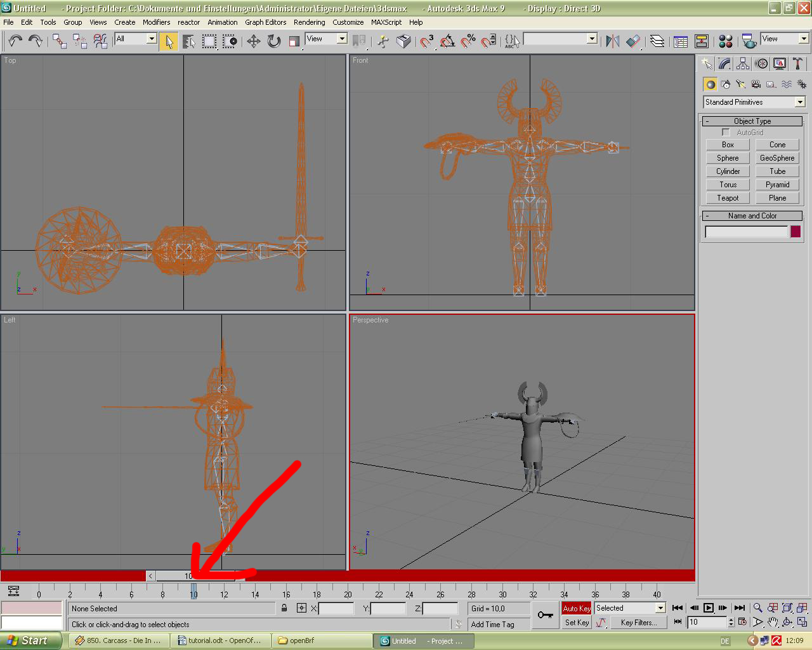This screenshot has height=650, width=812.
Task: Select the Cameras category icon
Action: [x=756, y=84]
